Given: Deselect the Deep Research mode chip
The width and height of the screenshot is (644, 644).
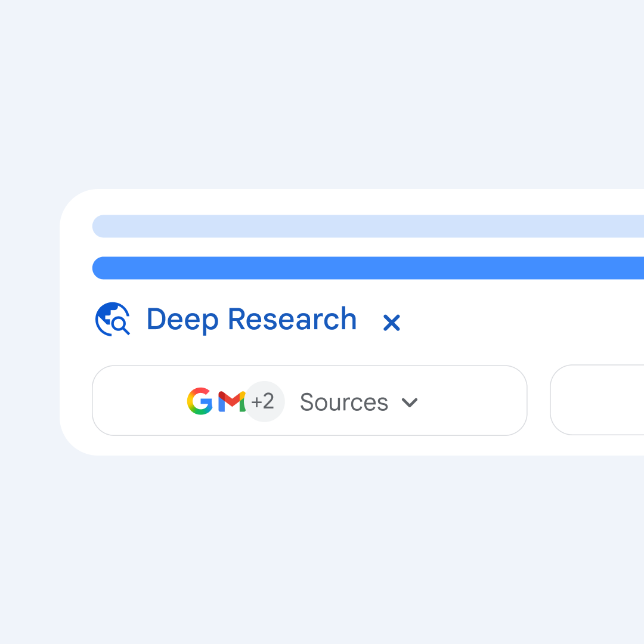Looking at the screenshot, I should 391,323.
